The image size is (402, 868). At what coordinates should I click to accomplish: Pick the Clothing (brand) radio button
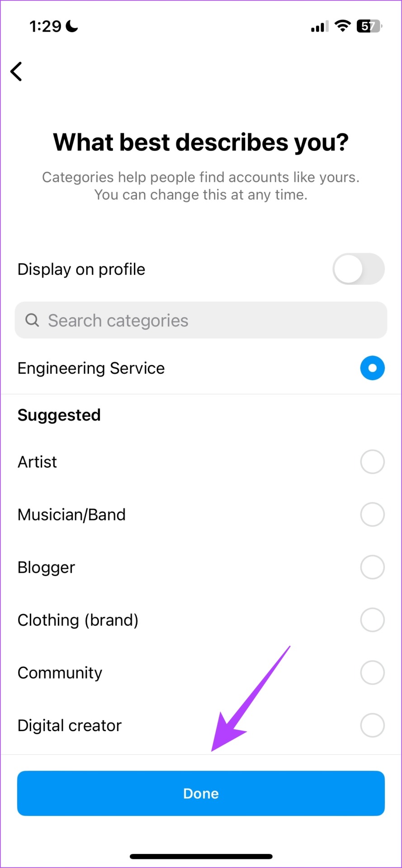tap(372, 620)
